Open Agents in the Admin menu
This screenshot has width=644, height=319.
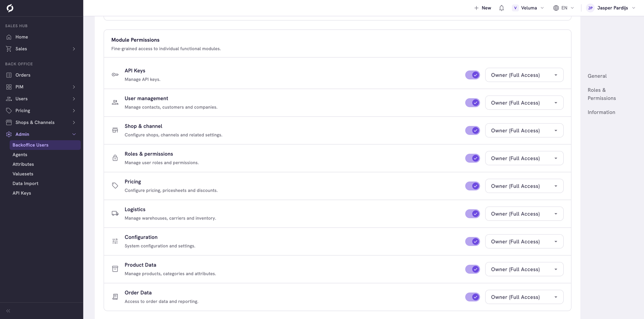20,155
